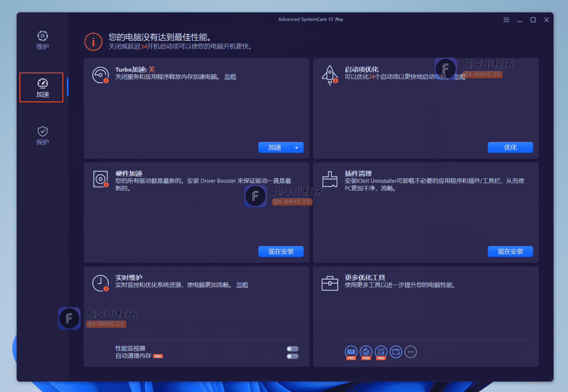Click the 硬件加速 hard drive icon
The image size is (568, 392).
point(101,179)
